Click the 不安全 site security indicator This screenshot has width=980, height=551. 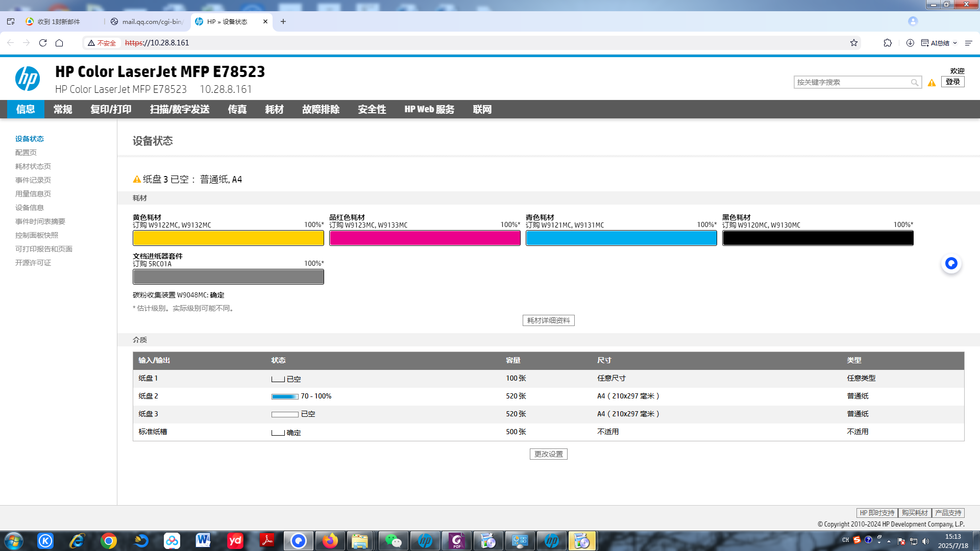tap(102, 43)
